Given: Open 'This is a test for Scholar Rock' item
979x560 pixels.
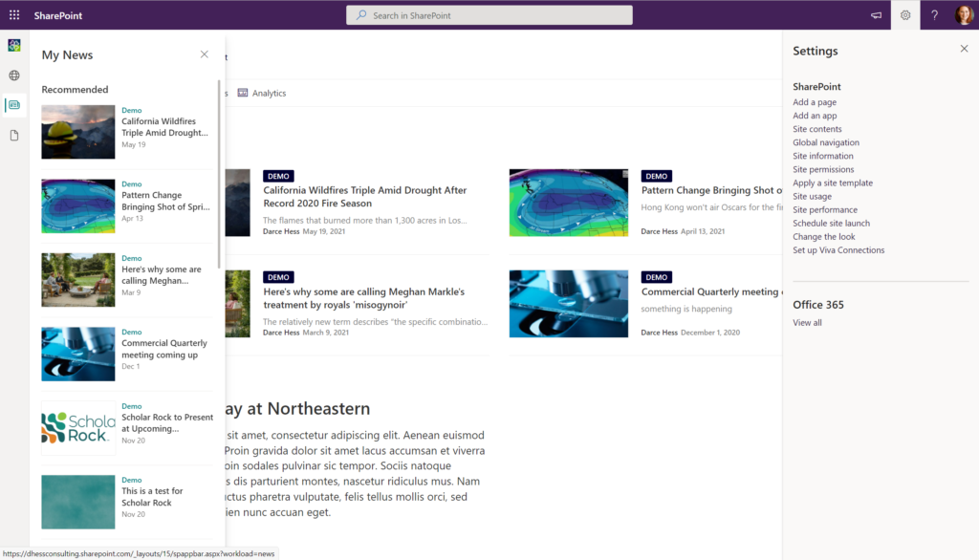Looking at the screenshot, I should tap(152, 497).
